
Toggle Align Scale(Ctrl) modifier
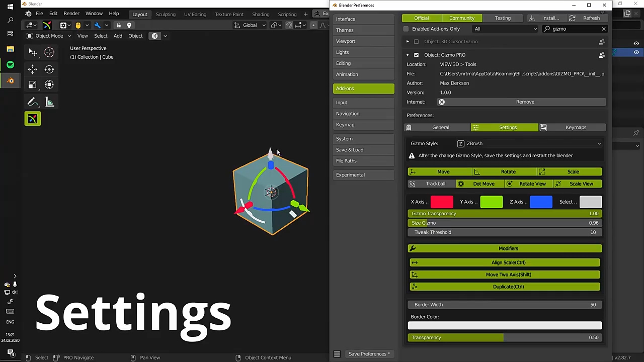[x=505, y=262]
